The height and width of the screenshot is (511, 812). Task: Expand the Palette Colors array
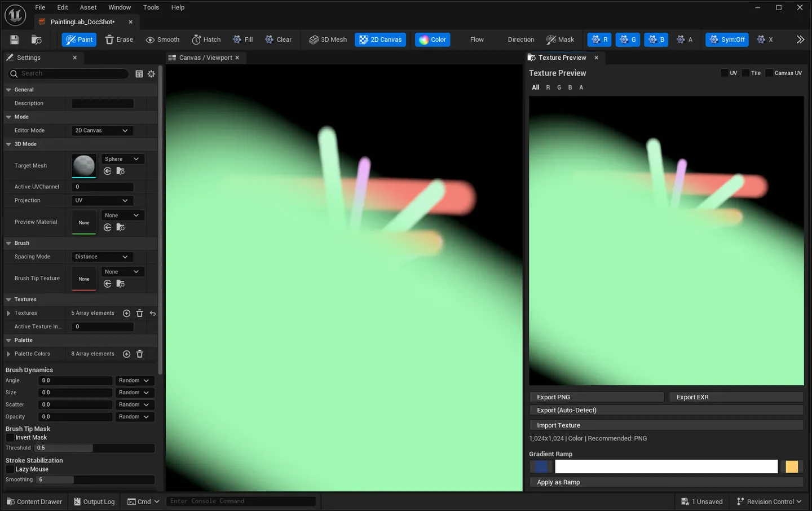pos(8,354)
